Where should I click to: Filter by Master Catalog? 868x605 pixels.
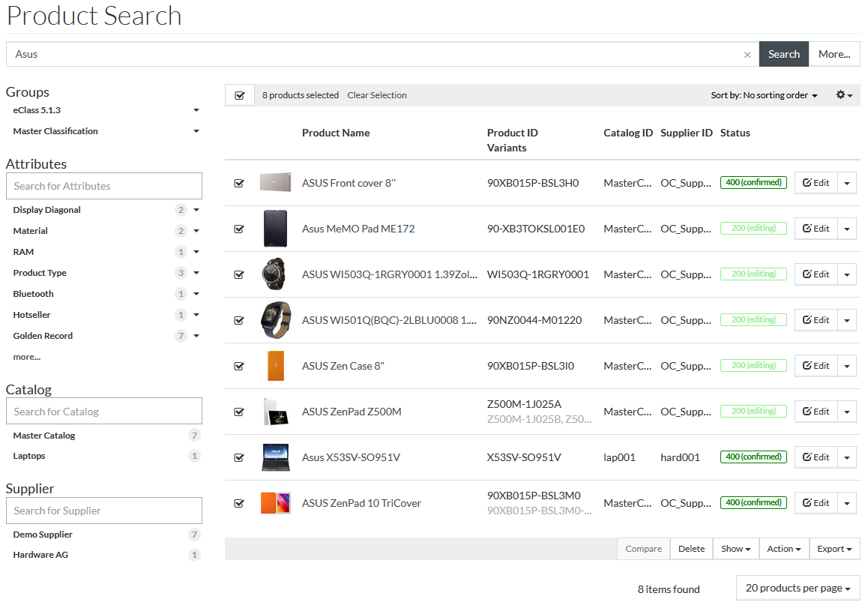click(44, 436)
